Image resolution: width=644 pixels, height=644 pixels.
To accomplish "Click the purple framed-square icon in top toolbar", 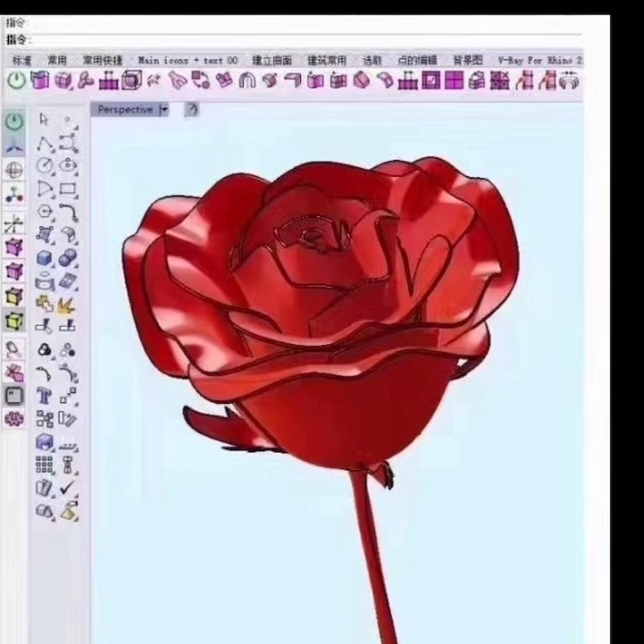I will point(431,80).
